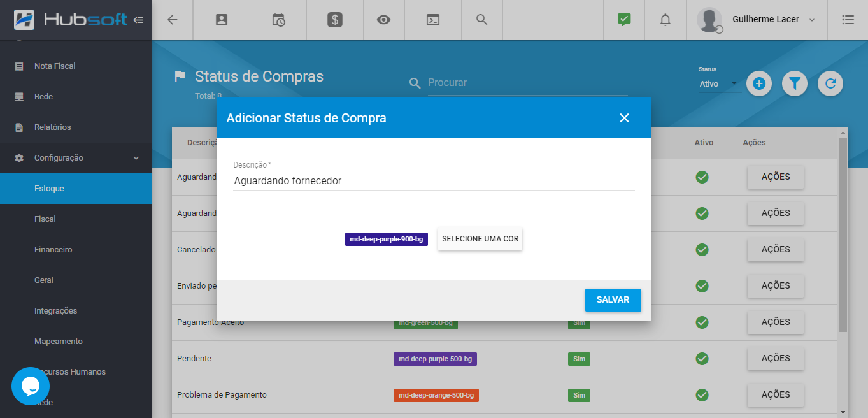The width and height of the screenshot is (868, 418).
Task: Click AÇÕES button in Pendente row
Action: 776,359
